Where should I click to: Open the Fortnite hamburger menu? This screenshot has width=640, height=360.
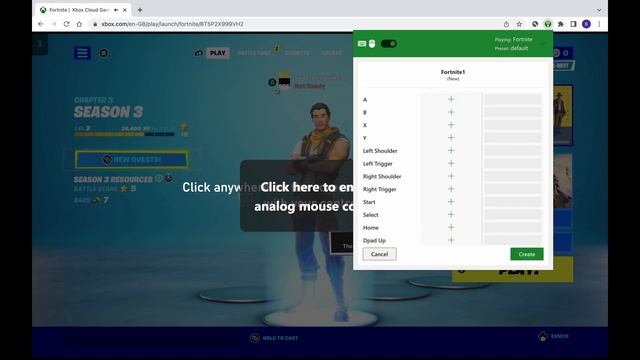point(82,53)
